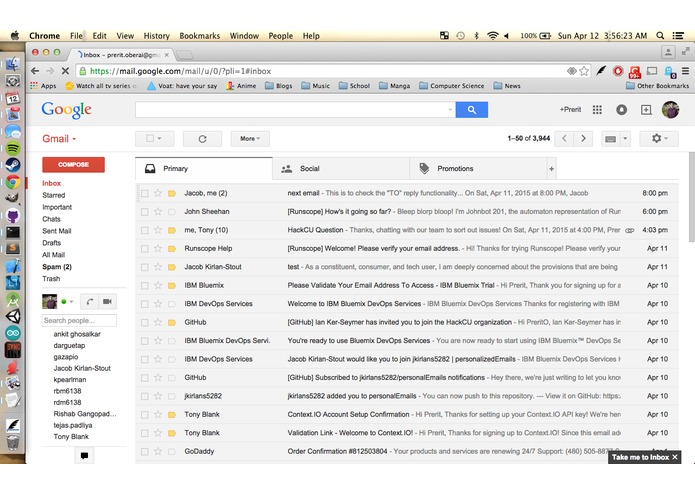Click the phone call icon in chat
Screen dimensions: 695x494
90,302
